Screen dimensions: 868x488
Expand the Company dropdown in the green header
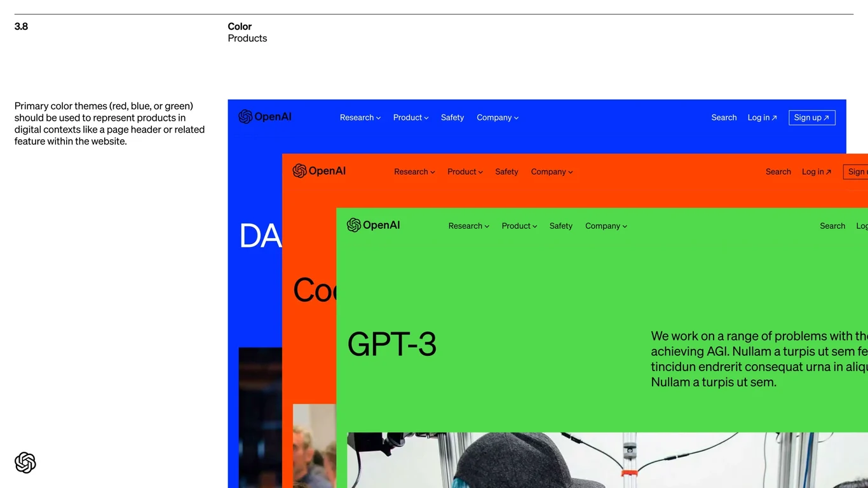606,226
